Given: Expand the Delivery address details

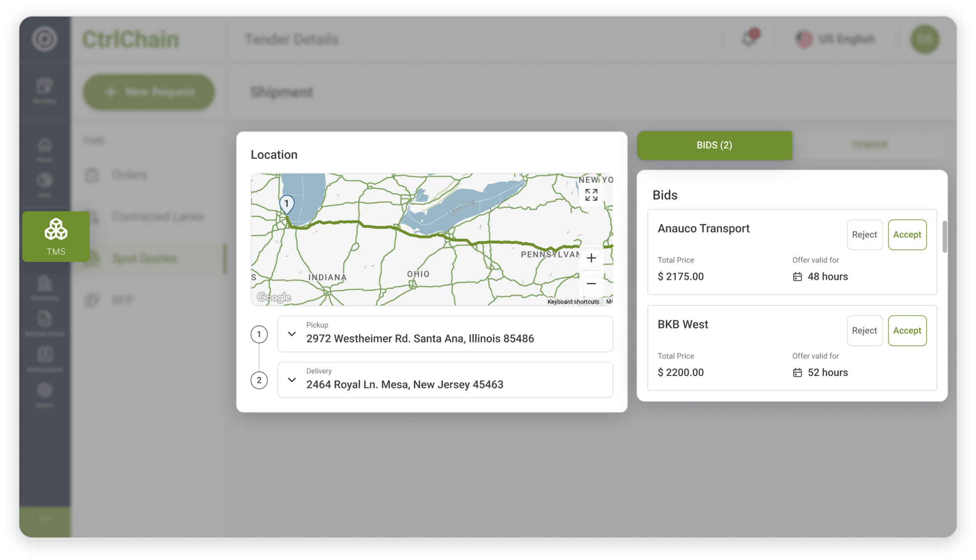Looking at the screenshot, I should pos(292,380).
